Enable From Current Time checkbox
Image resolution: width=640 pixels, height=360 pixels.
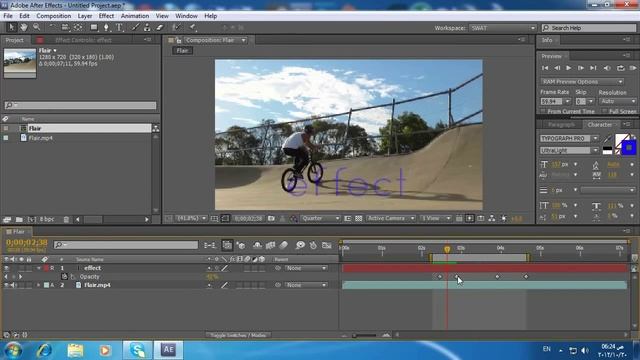(x=543, y=111)
